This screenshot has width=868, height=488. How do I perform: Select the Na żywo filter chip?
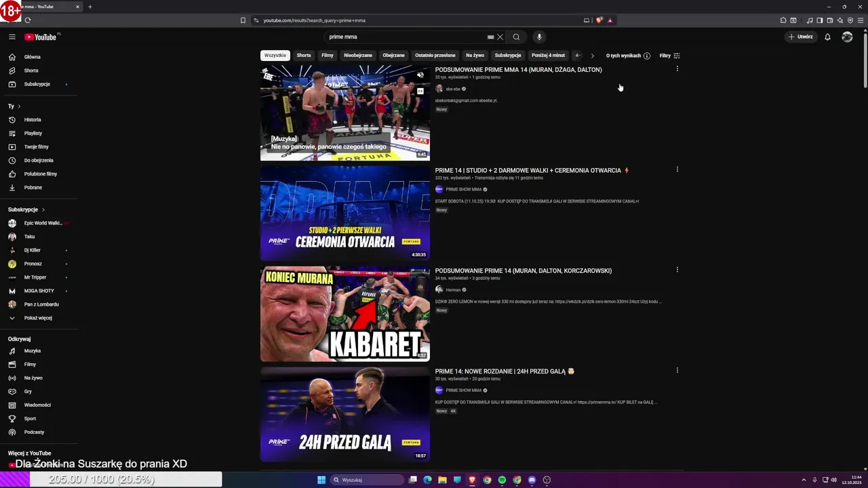[x=475, y=56]
